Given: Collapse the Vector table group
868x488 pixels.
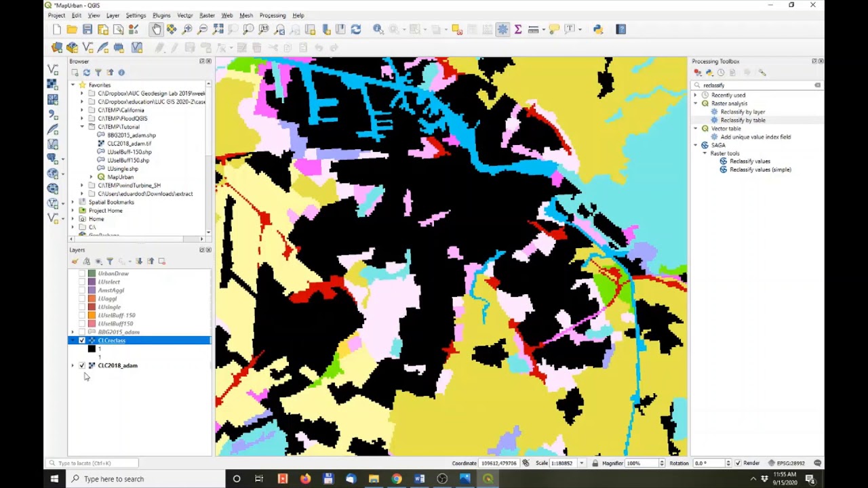Looking at the screenshot, I should point(695,128).
